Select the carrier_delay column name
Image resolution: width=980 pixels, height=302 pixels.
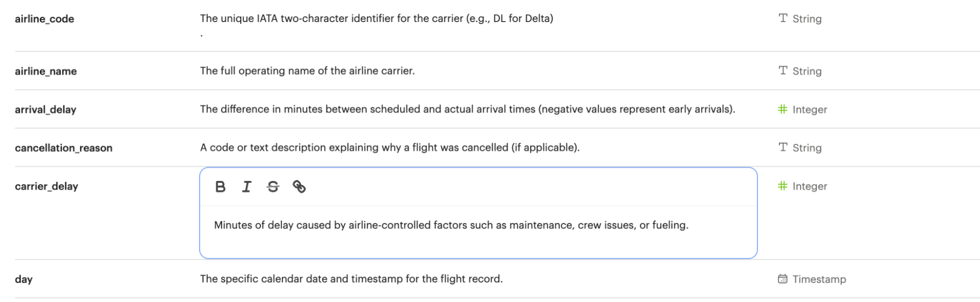click(x=47, y=186)
